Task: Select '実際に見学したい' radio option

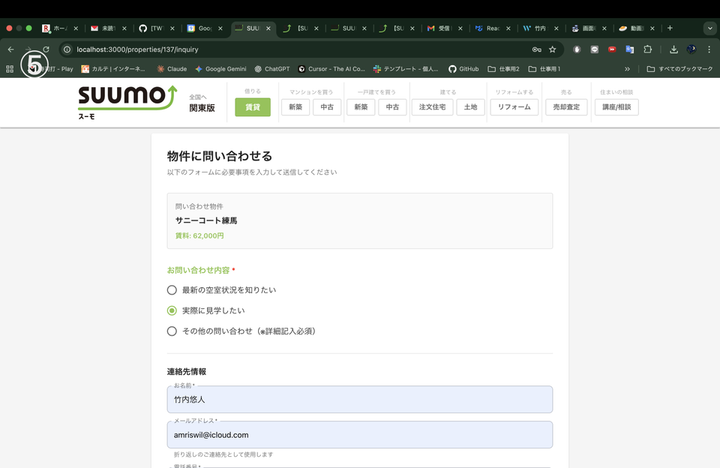Action: click(172, 310)
